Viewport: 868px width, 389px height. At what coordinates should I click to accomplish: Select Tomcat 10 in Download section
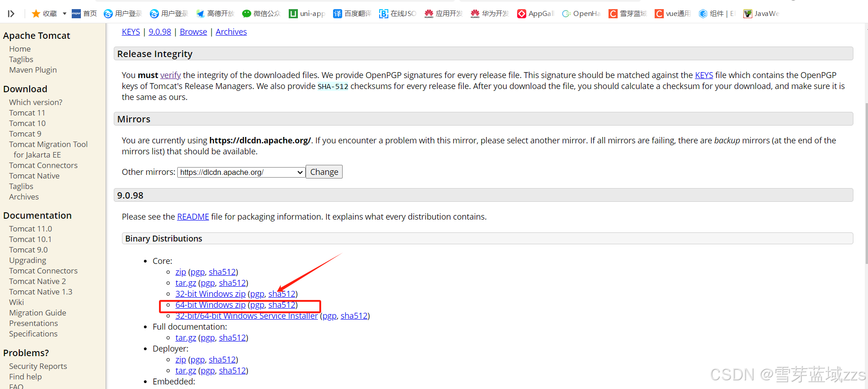27,123
